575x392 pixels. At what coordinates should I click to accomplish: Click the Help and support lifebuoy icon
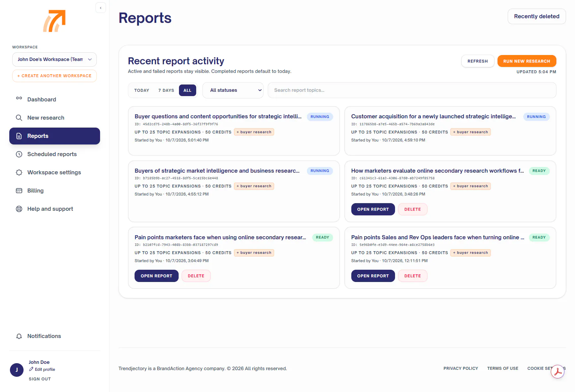[19, 209]
